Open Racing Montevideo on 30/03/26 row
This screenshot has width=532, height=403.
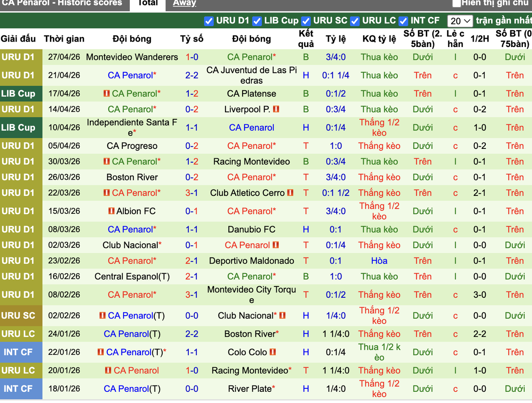[x=252, y=162]
